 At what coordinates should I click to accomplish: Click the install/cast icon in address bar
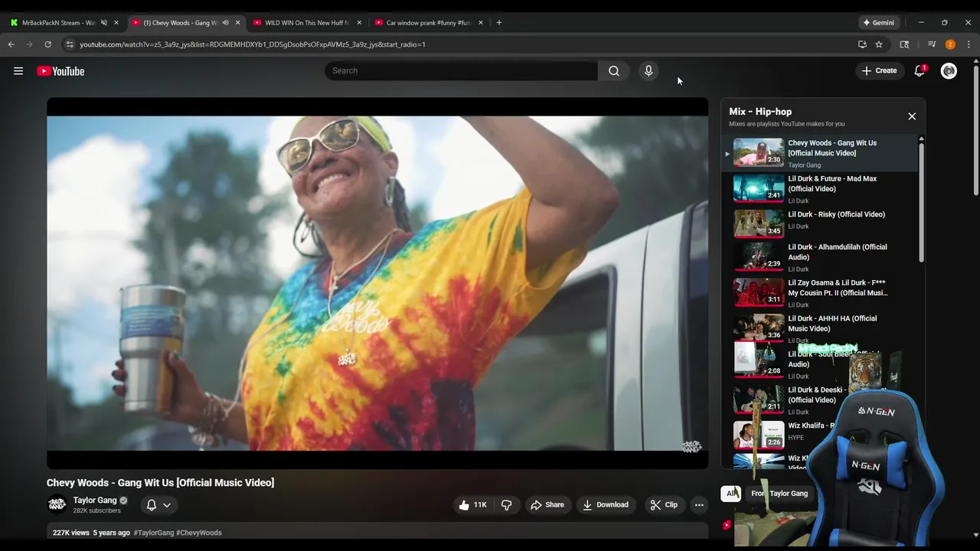862,44
